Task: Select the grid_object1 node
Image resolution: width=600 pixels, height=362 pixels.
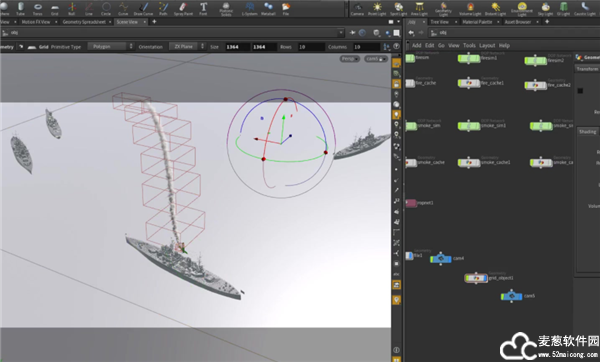Action: pos(476,278)
